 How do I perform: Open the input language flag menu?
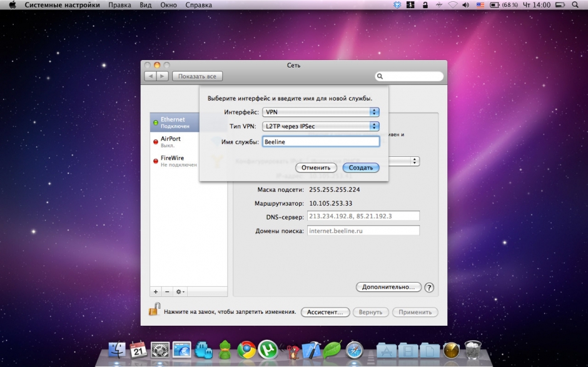pos(480,5)
